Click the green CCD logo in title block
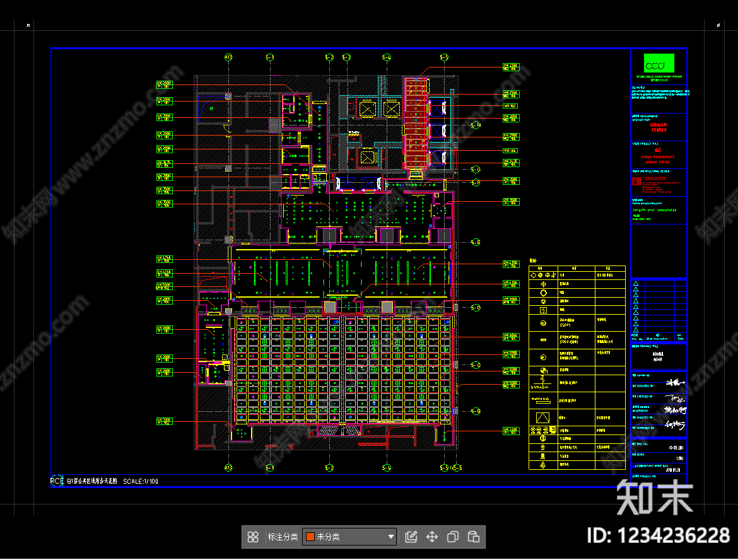The width and height of the screenshot is (738, 560). (x=659, y=63)
